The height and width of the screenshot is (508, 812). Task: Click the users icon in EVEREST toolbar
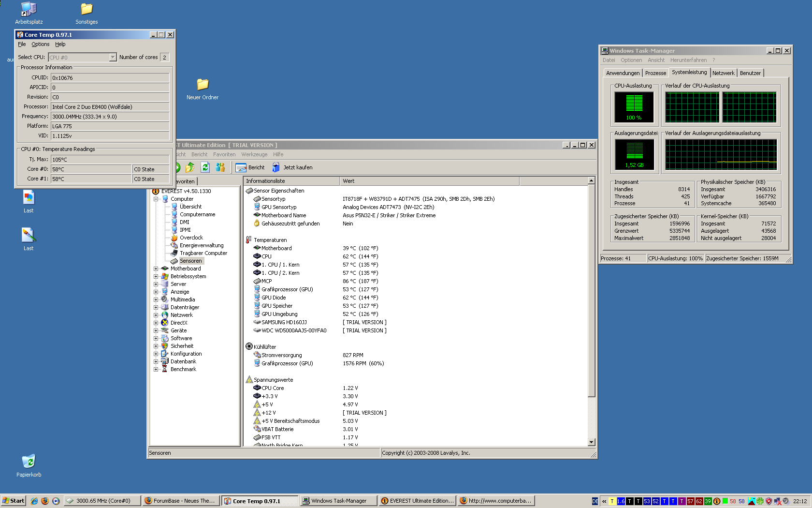[220, 167]
